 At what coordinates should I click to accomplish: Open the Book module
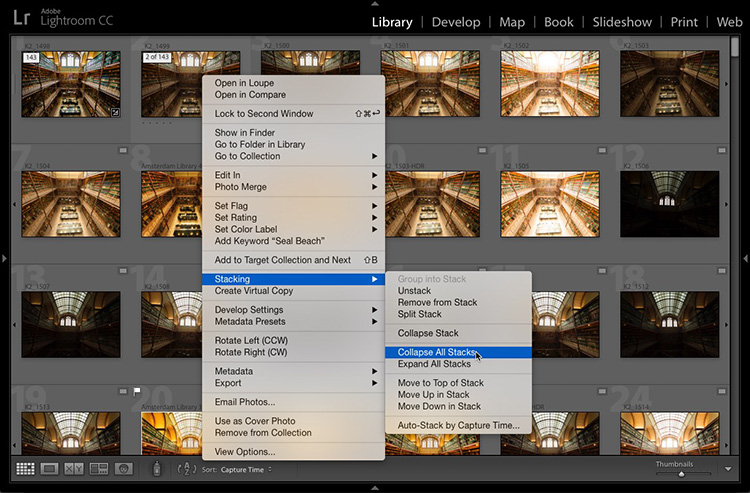coord(559,22)
